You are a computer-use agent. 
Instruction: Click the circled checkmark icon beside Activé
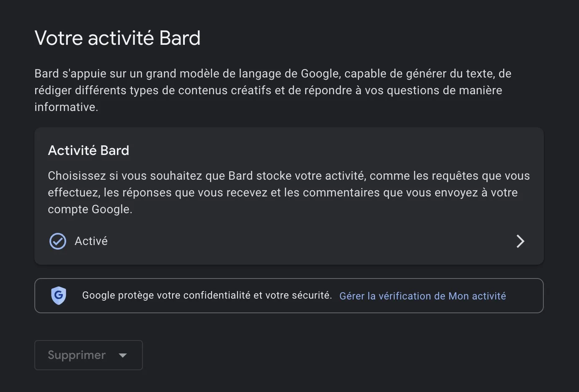point(58,241)
